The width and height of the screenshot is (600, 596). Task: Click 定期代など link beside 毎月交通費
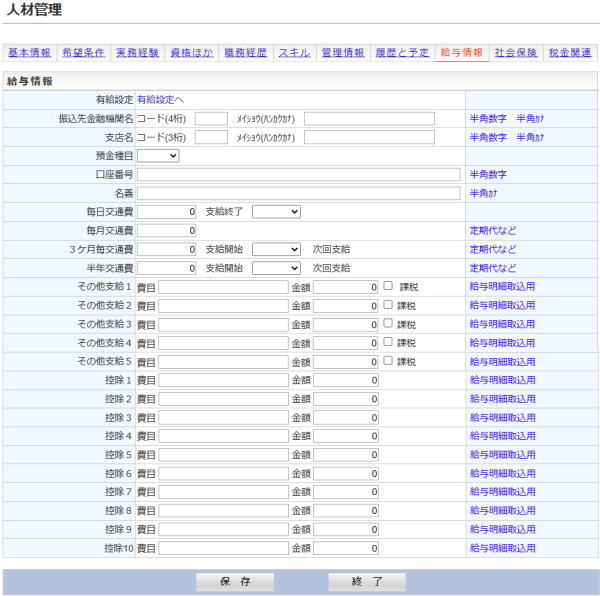click(493, 231)
